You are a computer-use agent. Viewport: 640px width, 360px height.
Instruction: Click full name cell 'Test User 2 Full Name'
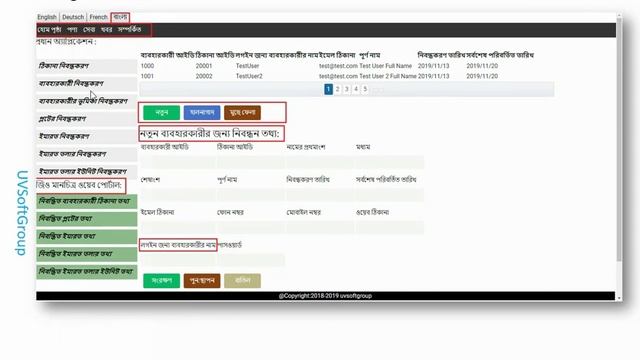(388, 76)
